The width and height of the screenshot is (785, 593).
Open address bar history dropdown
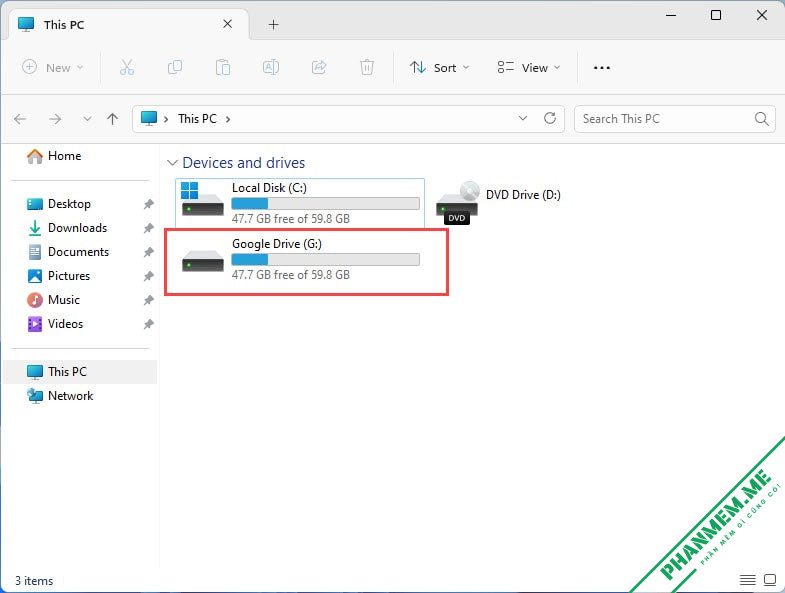[x=523, y=118]
